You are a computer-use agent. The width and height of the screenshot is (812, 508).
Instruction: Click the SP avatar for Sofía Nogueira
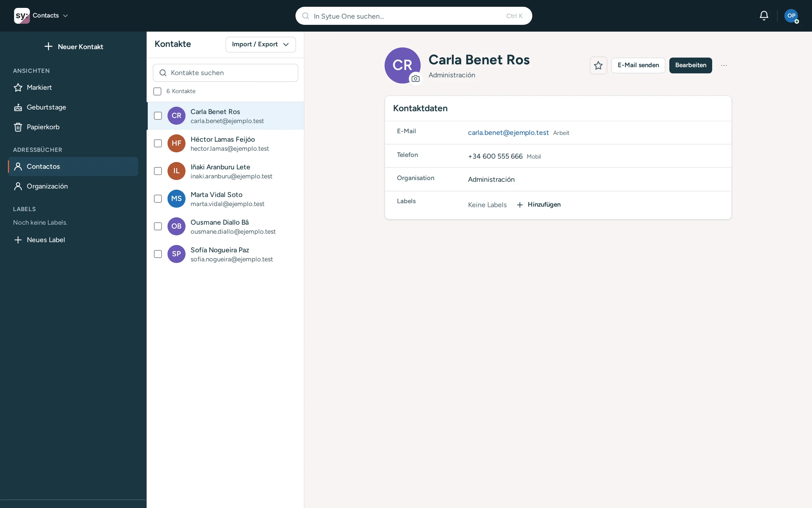pyautogui.click(x=176, y=254)
